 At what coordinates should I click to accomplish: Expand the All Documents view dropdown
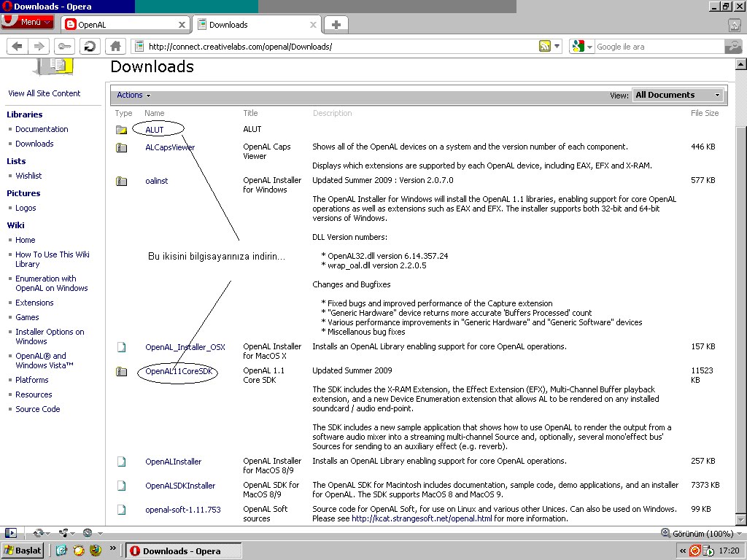pos(678,95)
